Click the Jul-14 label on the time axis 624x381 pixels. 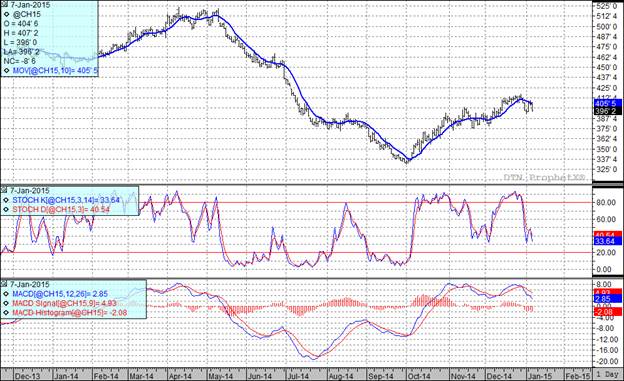(x=298, y=376)
